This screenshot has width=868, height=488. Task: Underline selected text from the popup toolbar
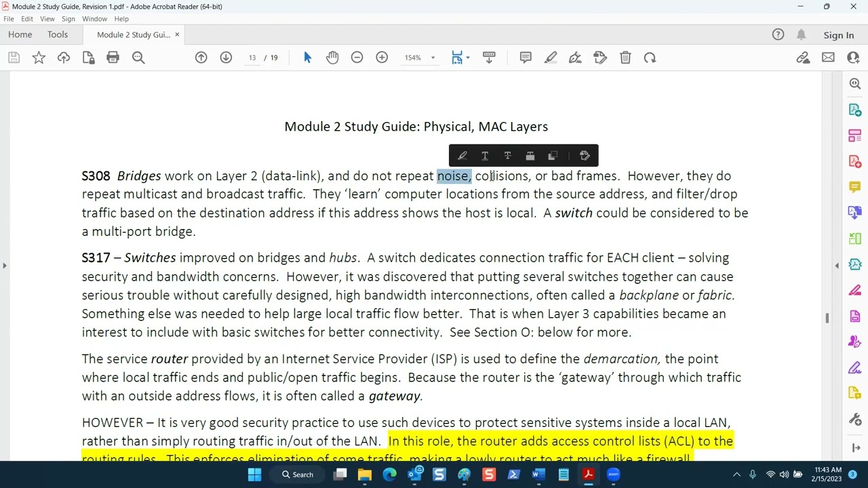point(485,156)
